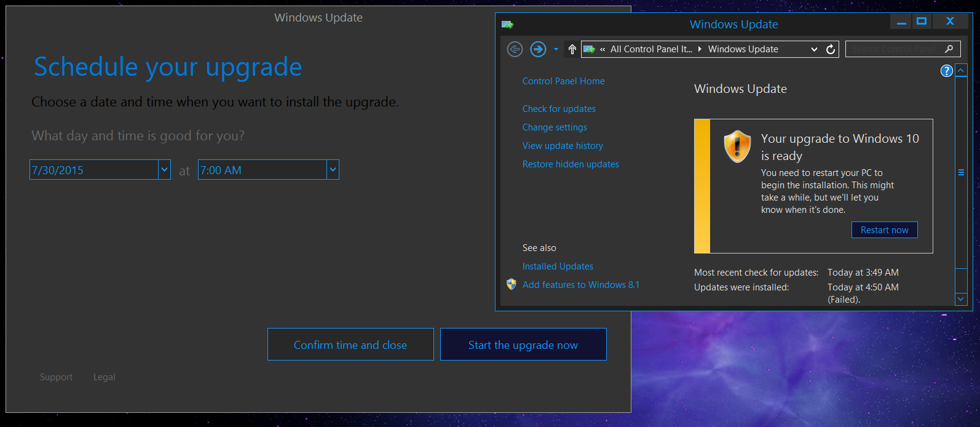The height and width of the screenshot is (427, 980).
Task: Click the warning shield icon in upgrade box
Action: 737,146
